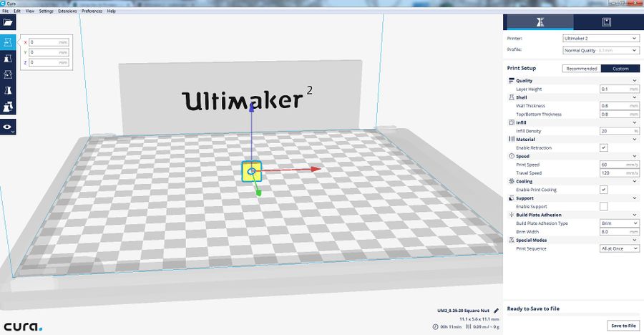The image size is (644, 335).
Task: Collapse the Material section chevron
Action: coord(635,140)
